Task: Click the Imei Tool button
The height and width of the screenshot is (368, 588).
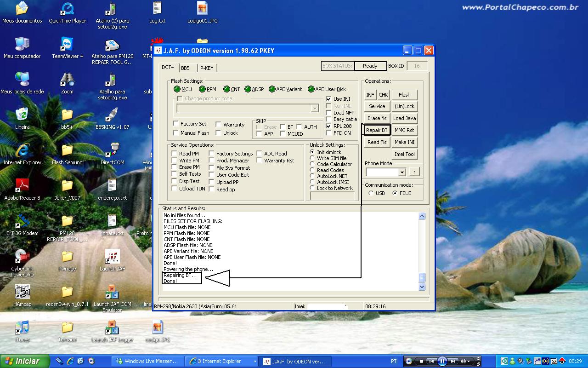Action: click(405, 154)
